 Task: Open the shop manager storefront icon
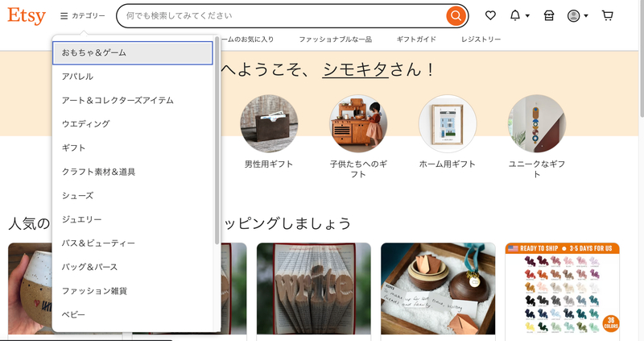(549, 15)
